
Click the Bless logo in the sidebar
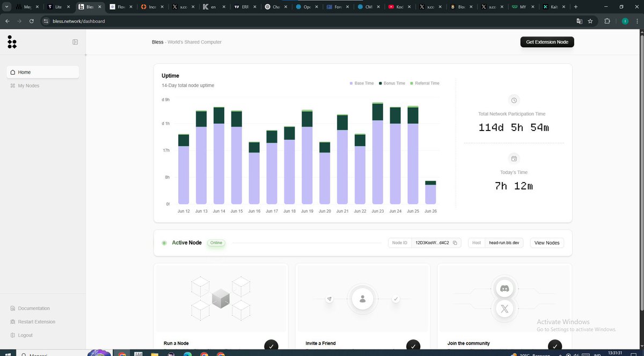click(x=12, y=42)
